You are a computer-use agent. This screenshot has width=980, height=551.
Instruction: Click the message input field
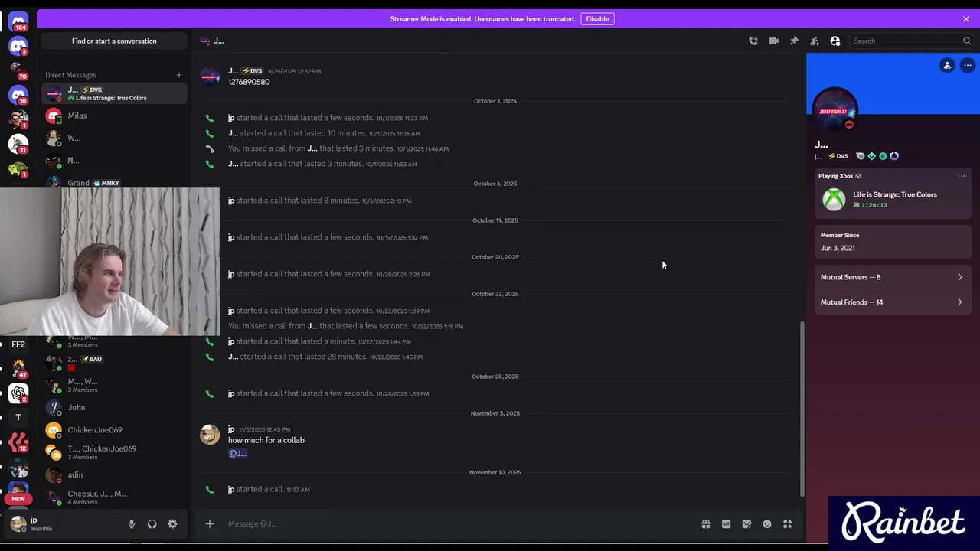pos(459,524)
